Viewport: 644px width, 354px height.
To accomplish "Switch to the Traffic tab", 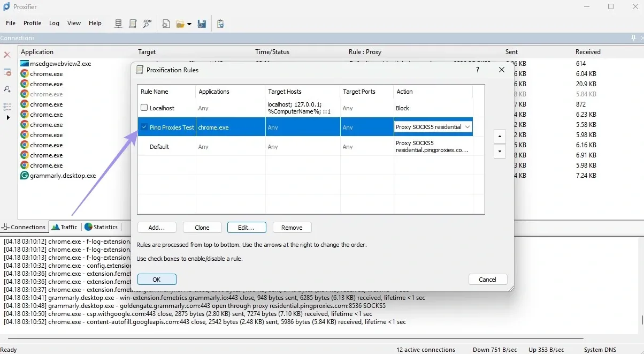I will click(65, 227).
